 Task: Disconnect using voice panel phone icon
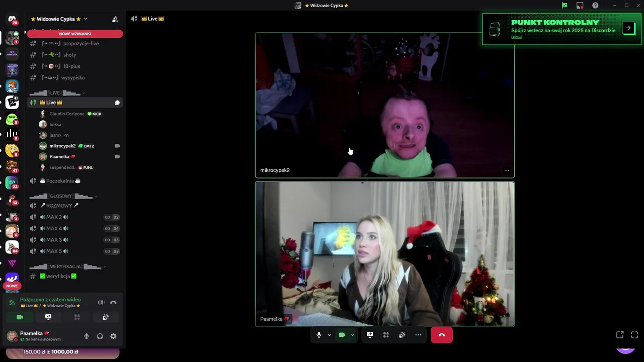(x=113, y=302)
